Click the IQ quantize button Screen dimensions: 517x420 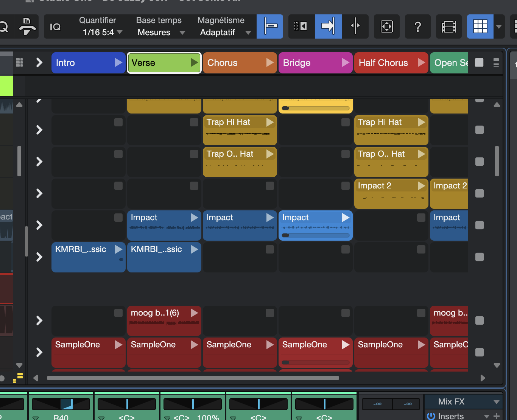point(55,27)
